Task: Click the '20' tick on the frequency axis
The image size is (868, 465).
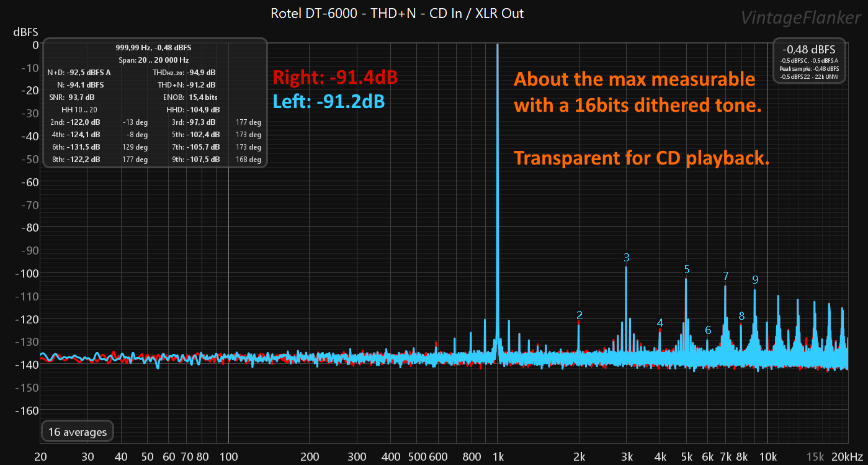Action: [41, 456]
